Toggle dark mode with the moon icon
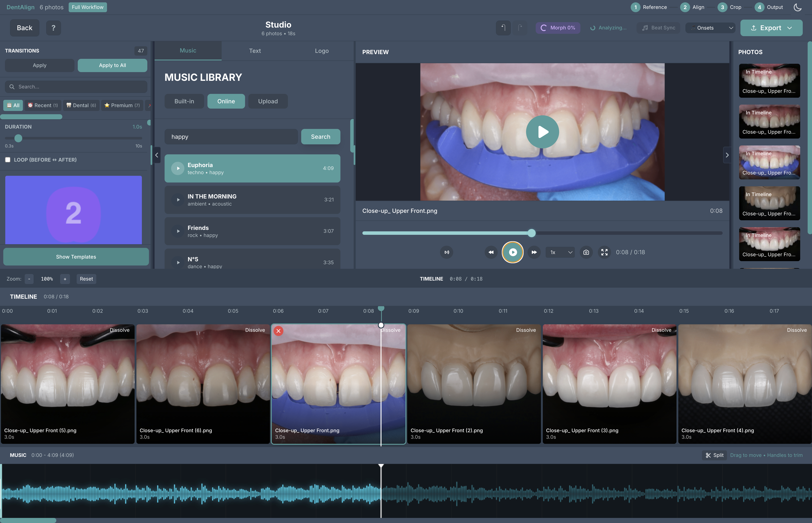The height and width of the screenshot is (523, 812). coord(798,7)
